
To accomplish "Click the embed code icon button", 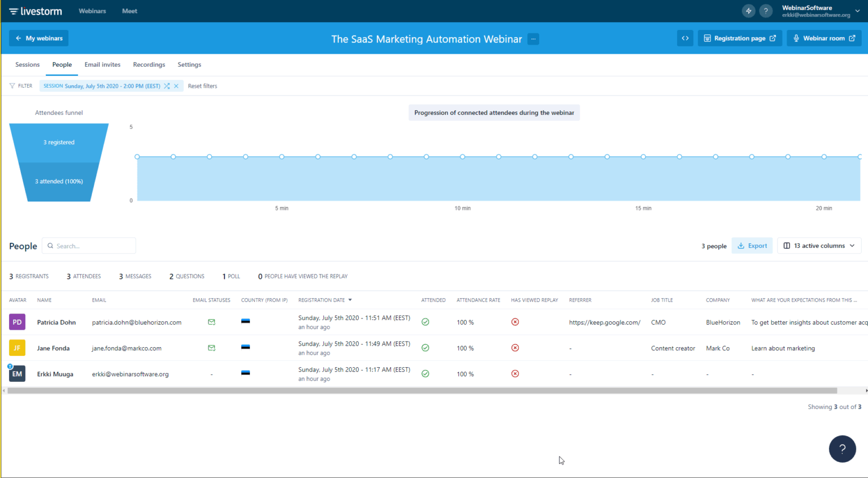I will click(685, 38).
